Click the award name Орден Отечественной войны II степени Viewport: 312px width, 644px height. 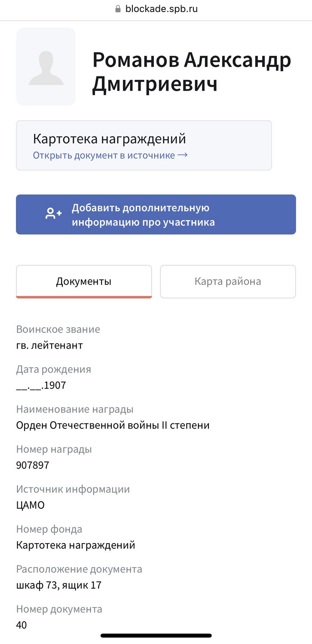[113, 425]
